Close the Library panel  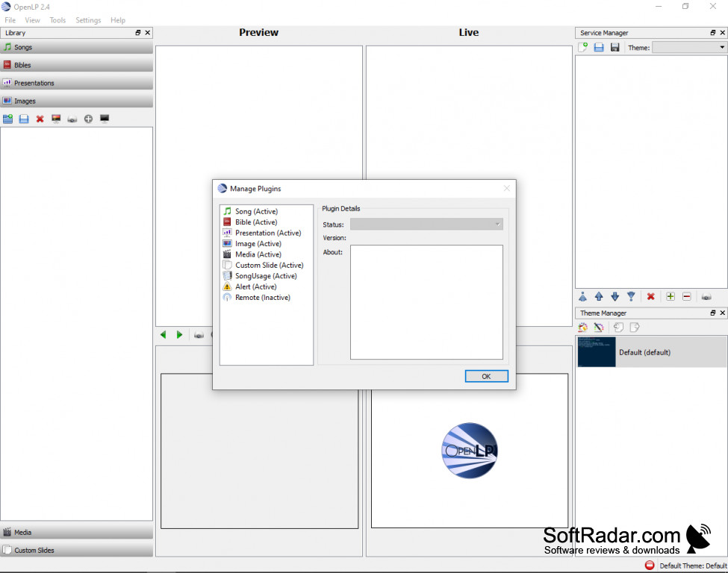[x=148, y=33]
